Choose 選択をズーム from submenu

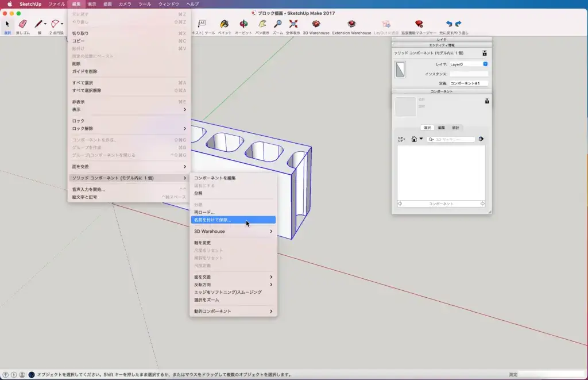pyautogui.click(x=233, y=300)
